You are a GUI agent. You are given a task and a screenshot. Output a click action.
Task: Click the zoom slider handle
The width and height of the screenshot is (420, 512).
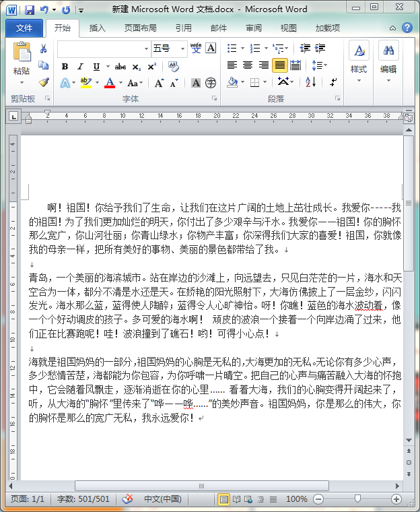pos(357,499)
